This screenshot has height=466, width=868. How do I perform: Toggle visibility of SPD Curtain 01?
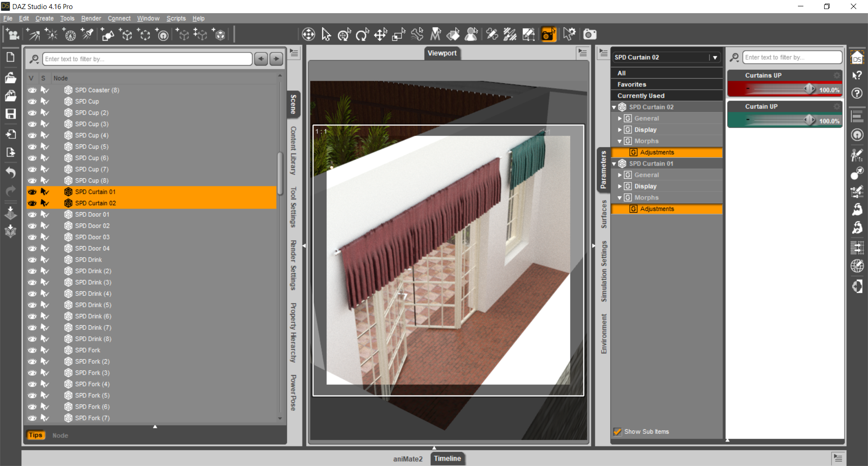[32, 192]
